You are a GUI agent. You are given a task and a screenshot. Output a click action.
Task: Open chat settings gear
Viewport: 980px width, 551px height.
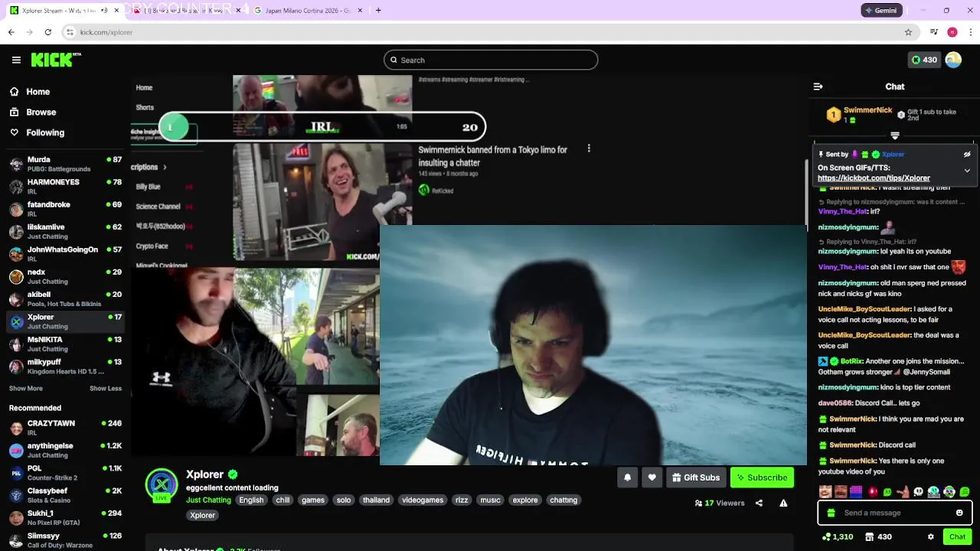[x=931, y=537]
